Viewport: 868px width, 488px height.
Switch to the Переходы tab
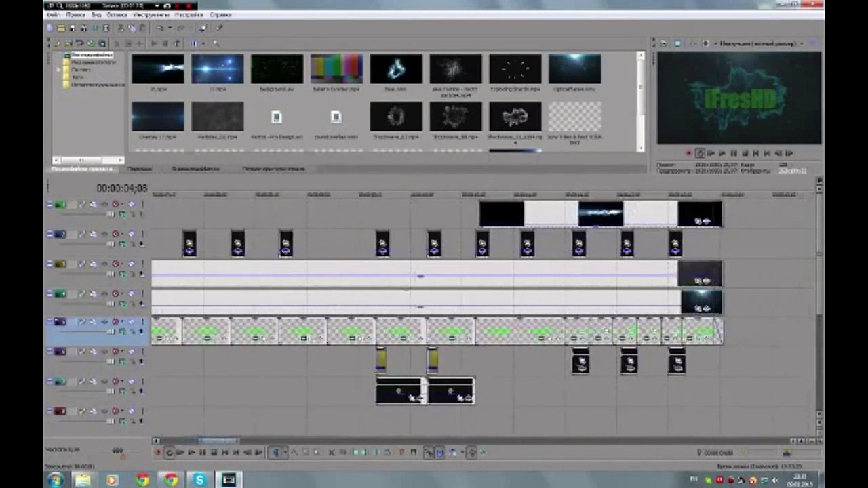[x=140, y=169]
